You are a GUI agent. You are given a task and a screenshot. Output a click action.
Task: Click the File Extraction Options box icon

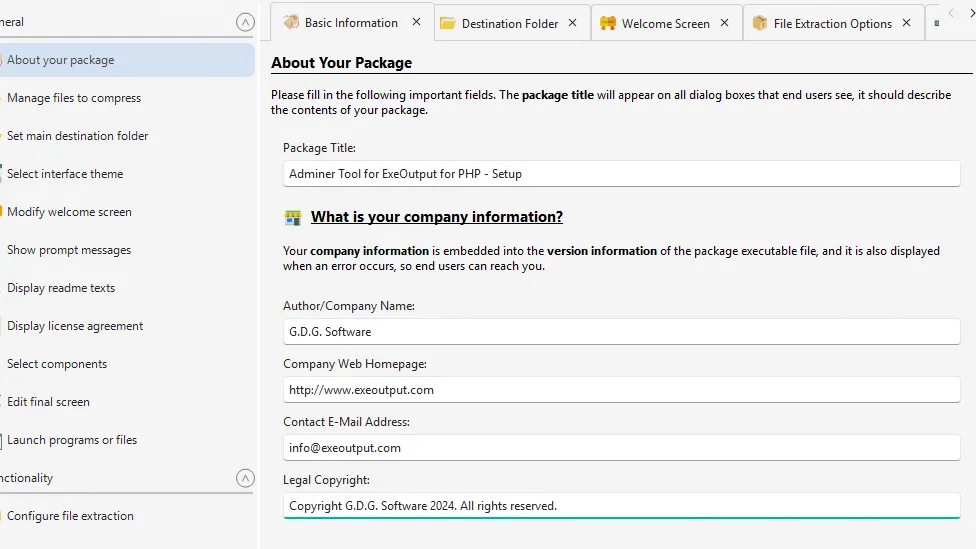(759, 23)
